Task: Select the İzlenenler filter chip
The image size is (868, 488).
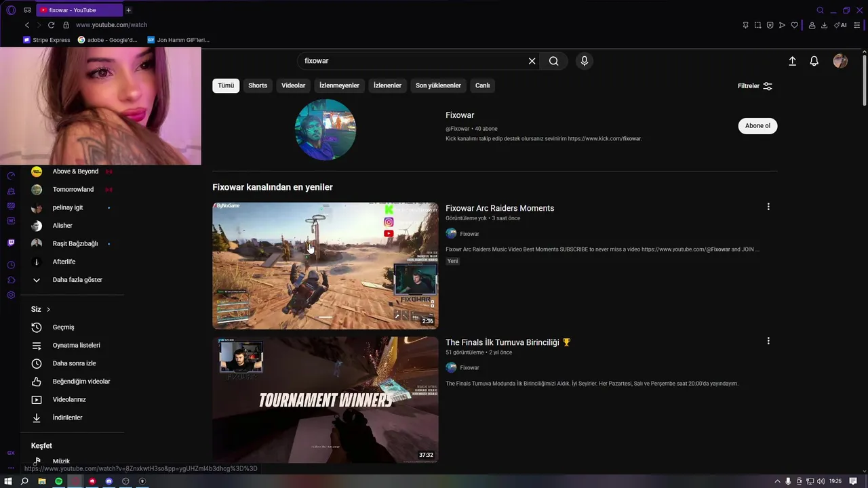Action: pos(387,85)
